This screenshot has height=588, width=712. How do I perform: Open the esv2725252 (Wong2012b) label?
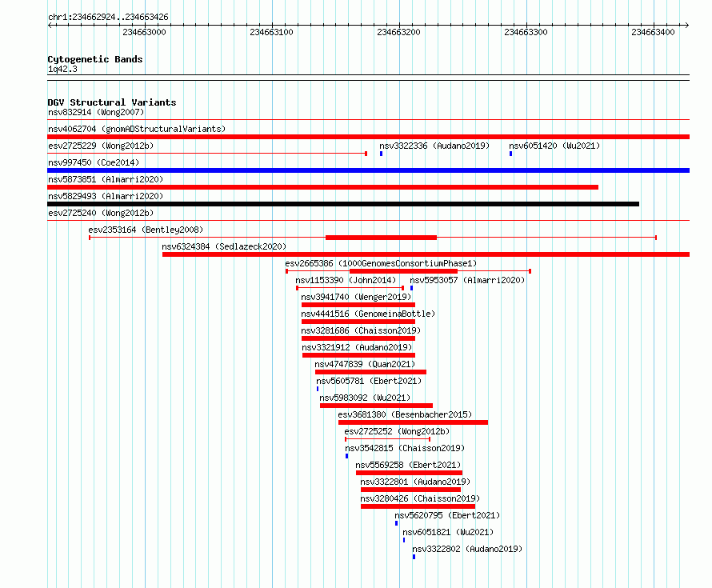[397, 431]
